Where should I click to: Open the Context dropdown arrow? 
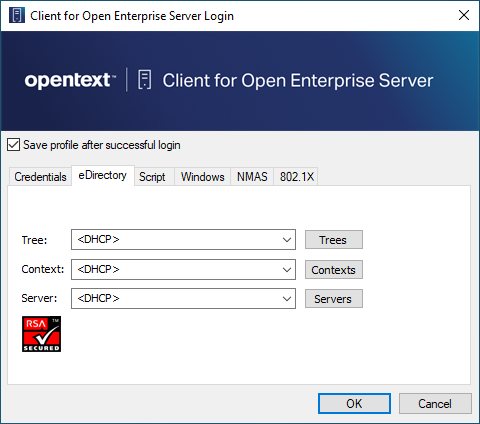pyautogui.click(x=287, y=269)
